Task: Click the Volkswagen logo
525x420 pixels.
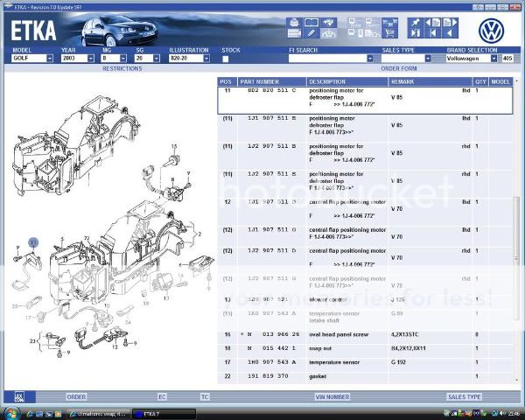Action: [493, 29]
